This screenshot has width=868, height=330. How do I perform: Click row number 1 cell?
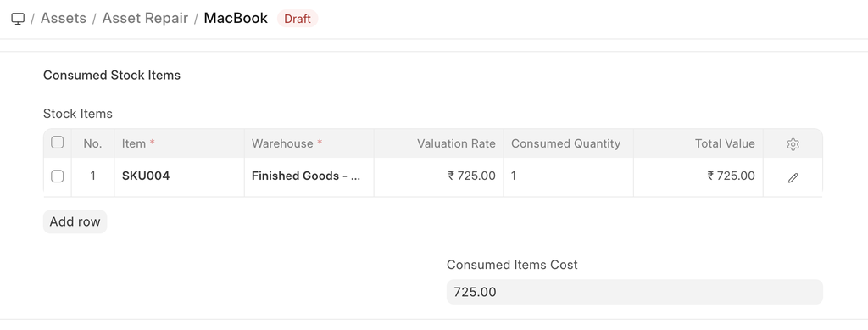coord(92,176)
